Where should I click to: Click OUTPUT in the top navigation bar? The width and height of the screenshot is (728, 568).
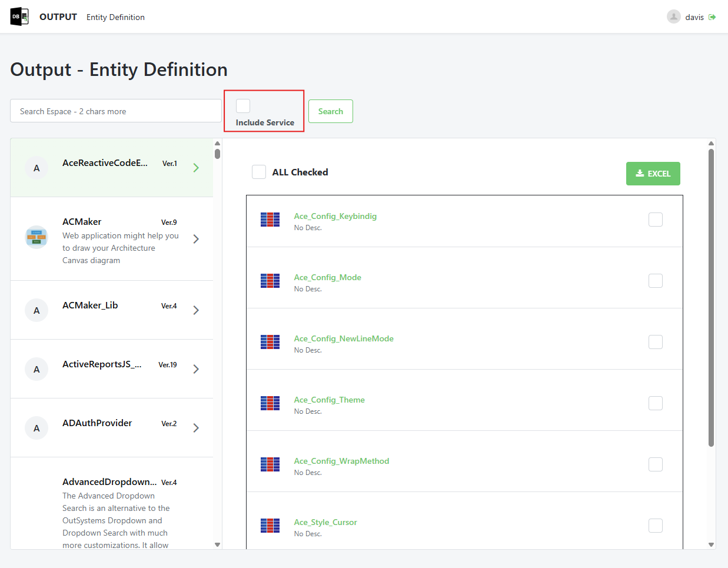click(58, 16)
